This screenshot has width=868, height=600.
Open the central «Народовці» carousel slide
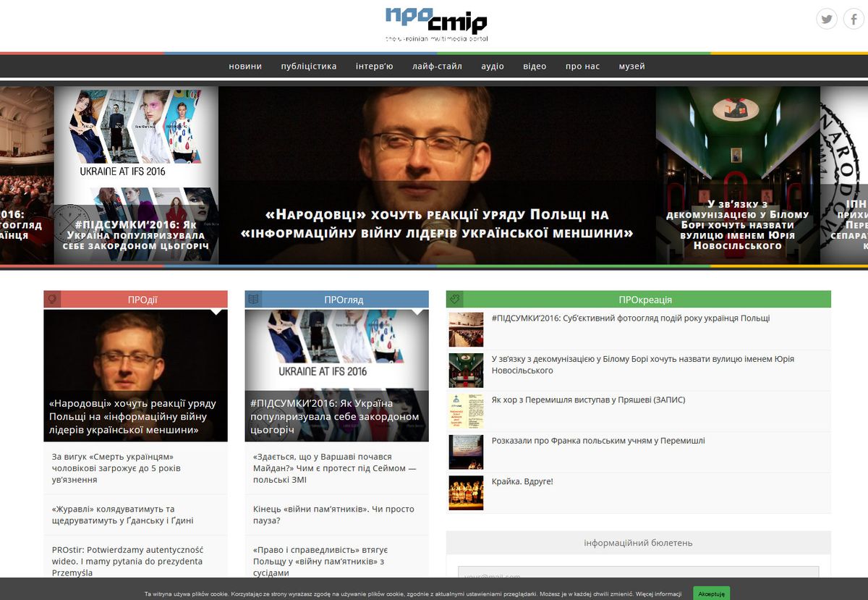click(437, 175)
